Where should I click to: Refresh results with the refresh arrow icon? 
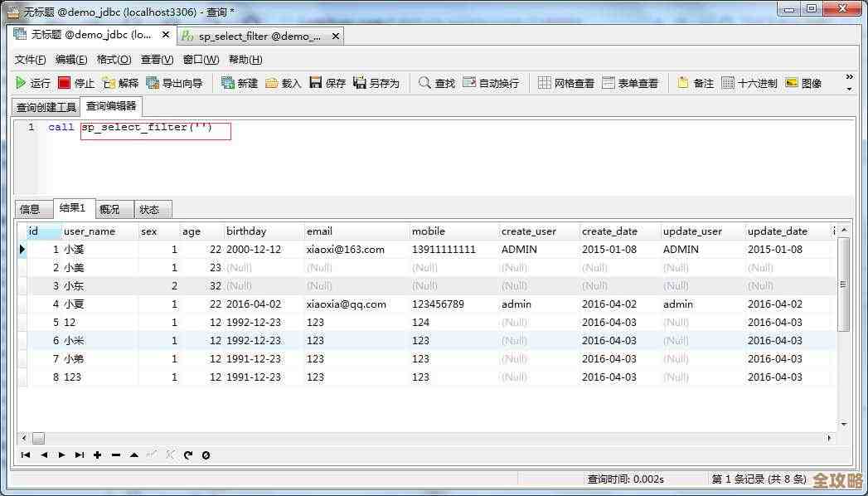pos(188,455)
